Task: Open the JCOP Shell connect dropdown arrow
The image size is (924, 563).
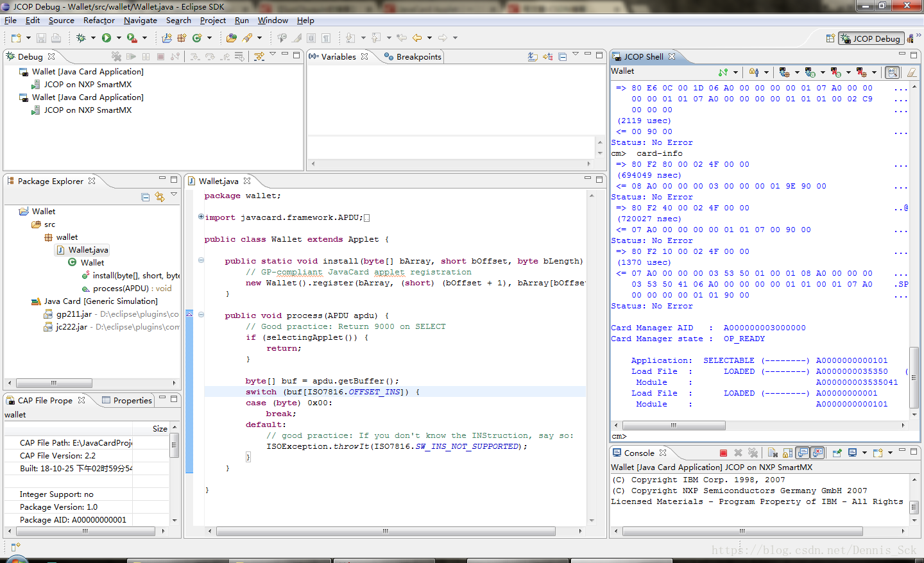Action: tap(735, 72)
